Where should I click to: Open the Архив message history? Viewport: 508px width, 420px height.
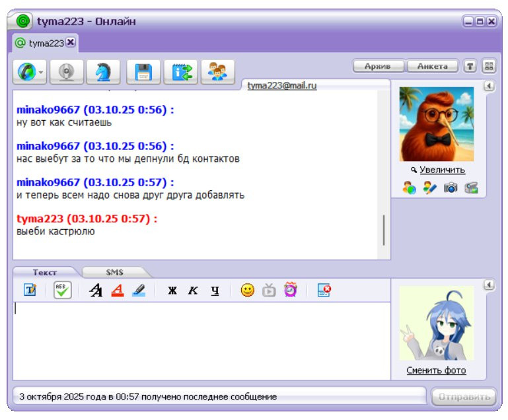click(x=378, y=66)
